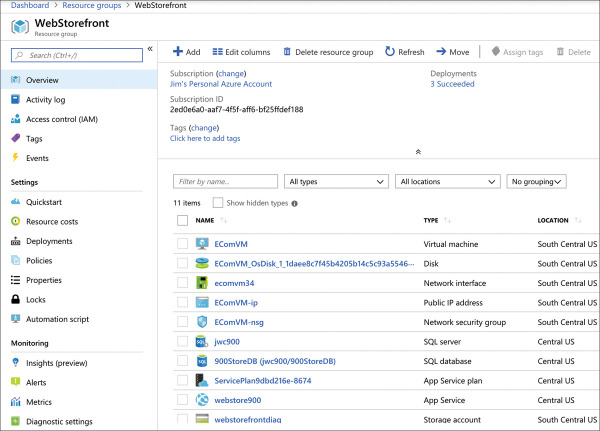Check the box for the EComVM_OsDisk row
The width and height of the screenshot is (600, 431).
pyautogui.click(x=183, y=263)
